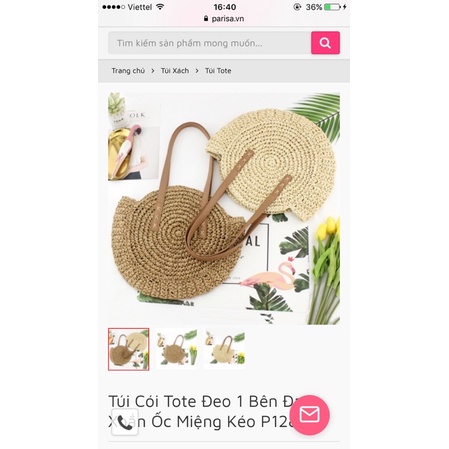This screenshot has height=449, width=449.
Task: Tap the signal strength dots
Action: point(113,7)
